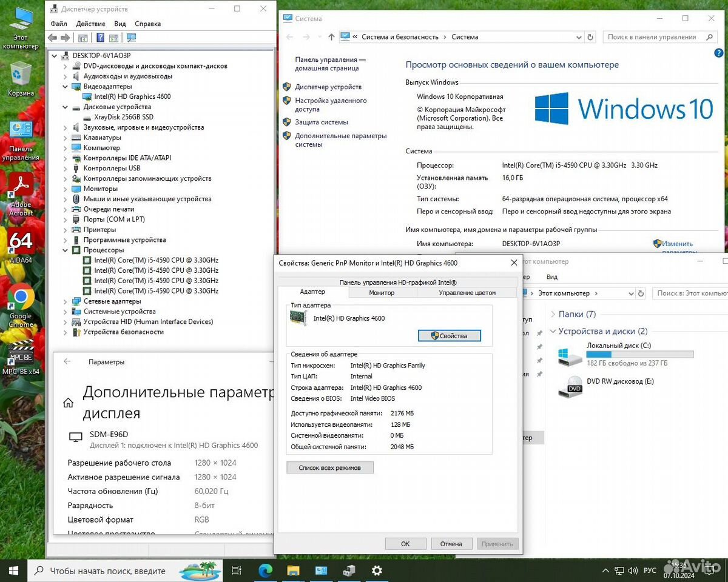Open the Локальный диск (C:) drive icon

[570, 356]
